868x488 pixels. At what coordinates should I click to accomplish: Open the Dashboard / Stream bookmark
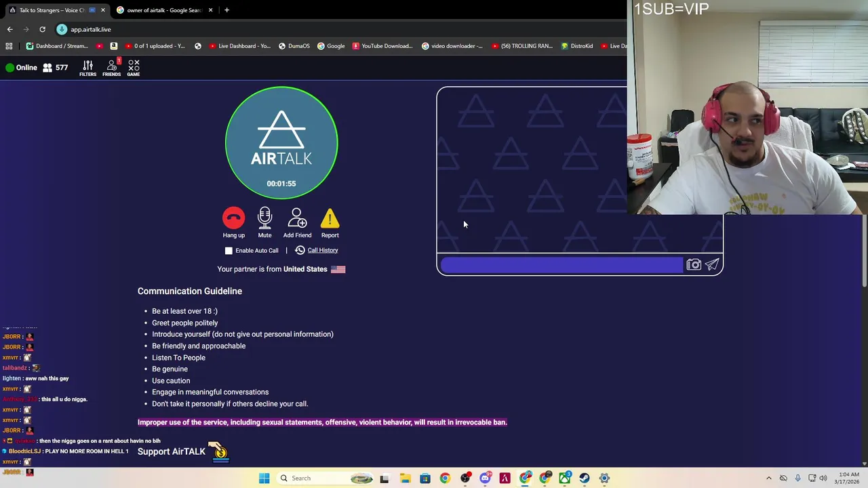58,46
